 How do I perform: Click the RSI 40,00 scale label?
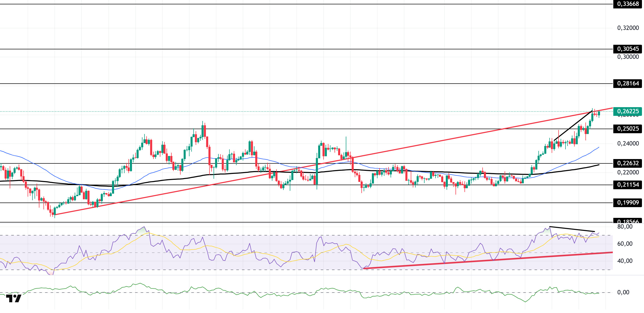point(625,261)
